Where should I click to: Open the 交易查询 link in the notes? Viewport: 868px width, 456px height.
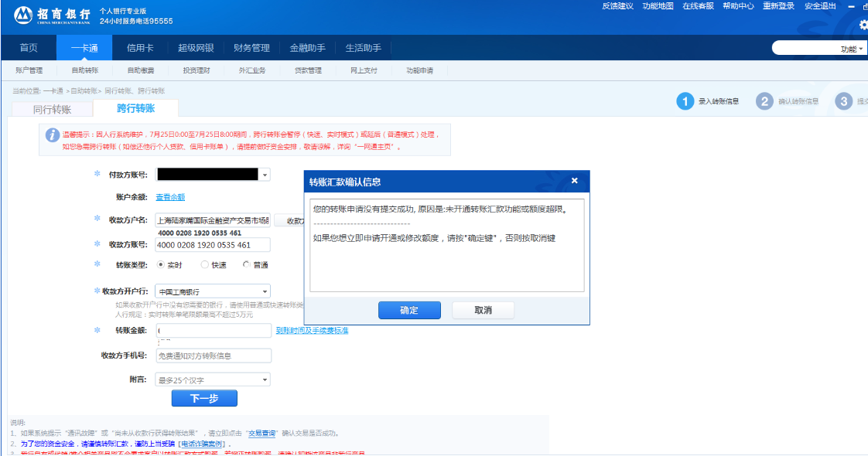pyautogui.click(x=261, y=434)
